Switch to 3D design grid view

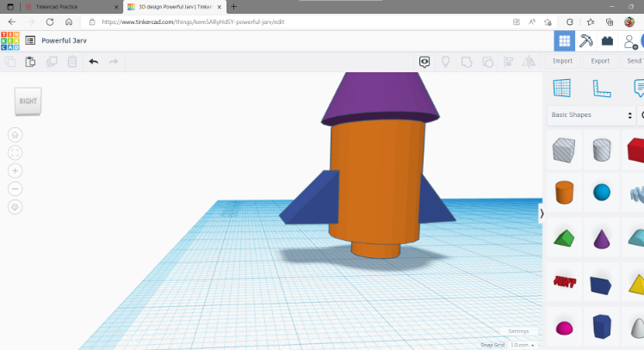click(x=564, y=40)
